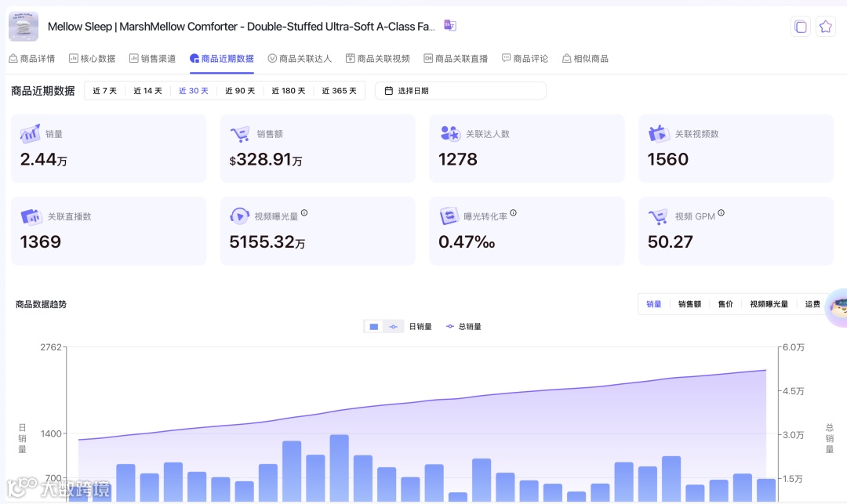Image resolution: width=847 pixels, height=504 pixels.
Task: Click the 销量 chart icon on card
Action: coord(31,133)
